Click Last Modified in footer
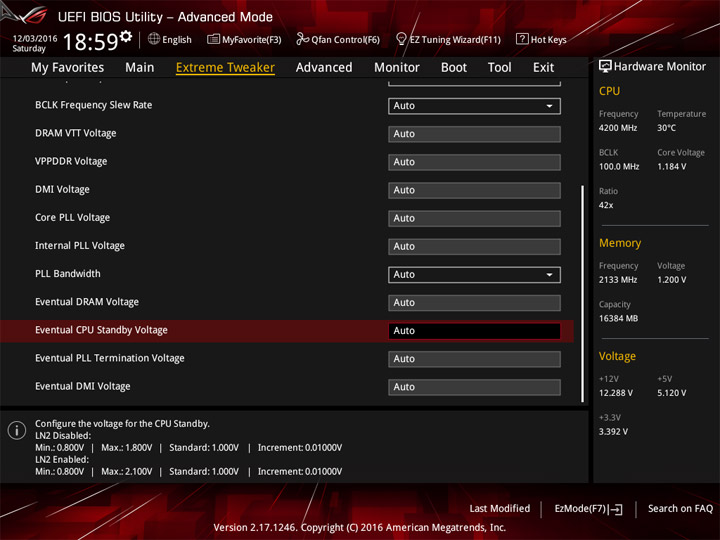 pos(500,508)
